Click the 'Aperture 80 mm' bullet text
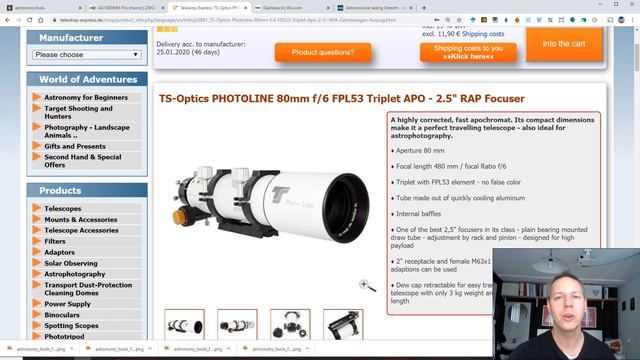This screenshot has width=640, height=360. tap(420, 151)
